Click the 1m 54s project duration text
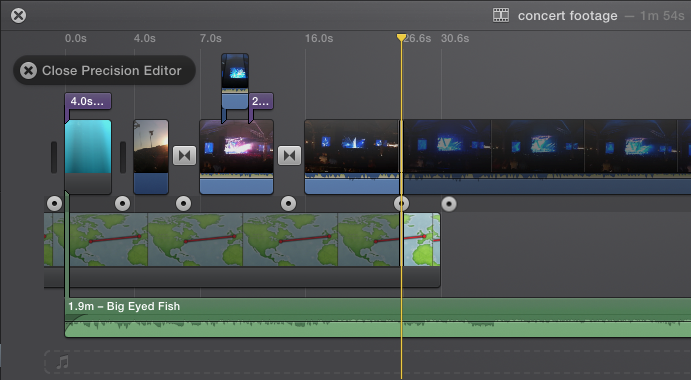The image size is (691, 380). 661,16
